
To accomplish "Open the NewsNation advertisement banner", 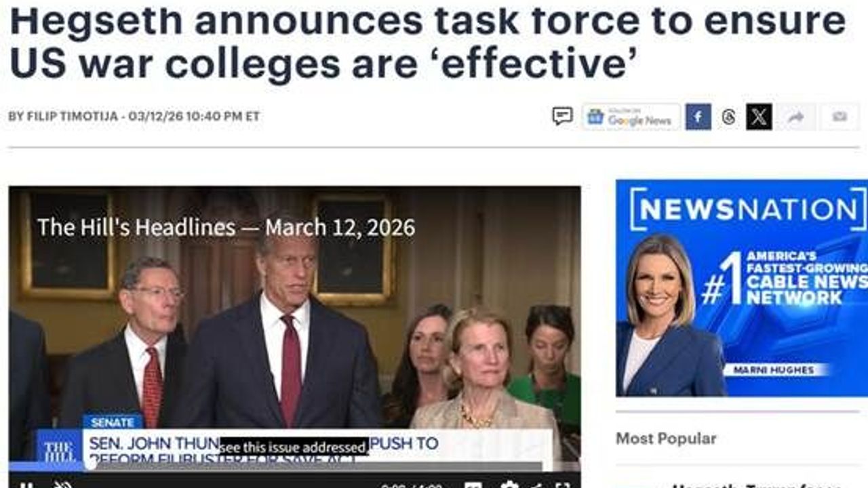I will click(742, 287).
